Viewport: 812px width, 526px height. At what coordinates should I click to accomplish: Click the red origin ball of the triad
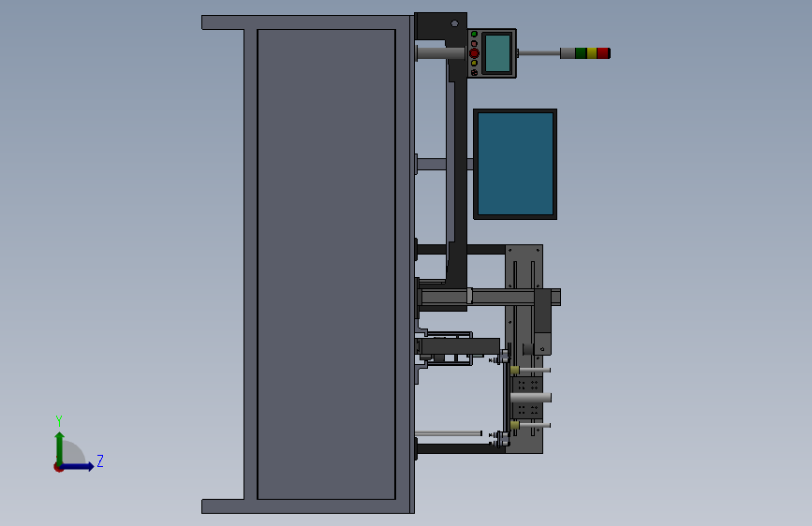[58, 467]
